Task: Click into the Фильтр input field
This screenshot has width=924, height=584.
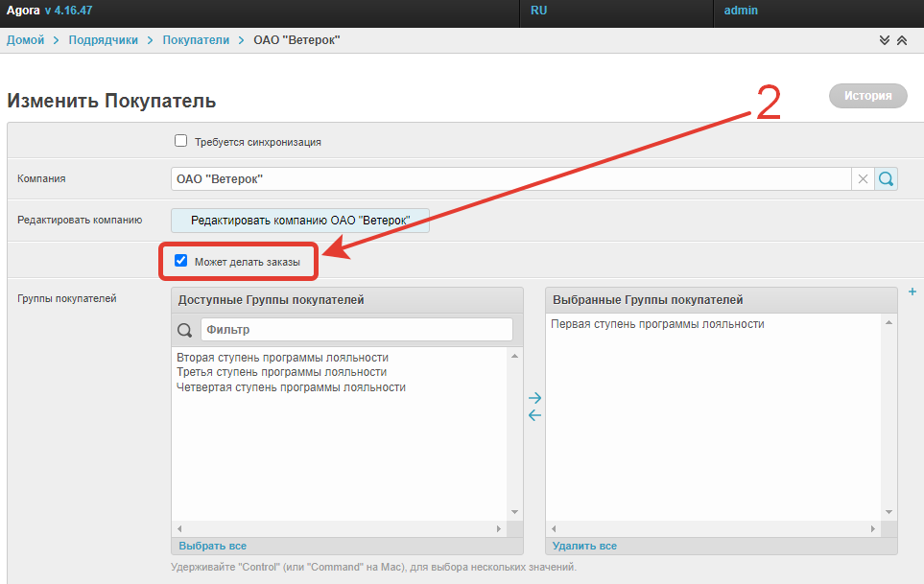Action: 356,330
